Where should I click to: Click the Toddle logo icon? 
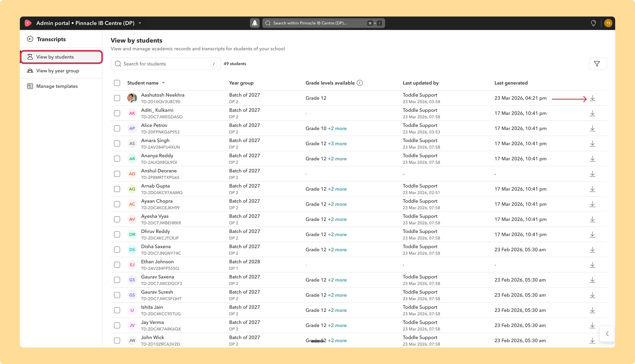click(x=28, y=23)
